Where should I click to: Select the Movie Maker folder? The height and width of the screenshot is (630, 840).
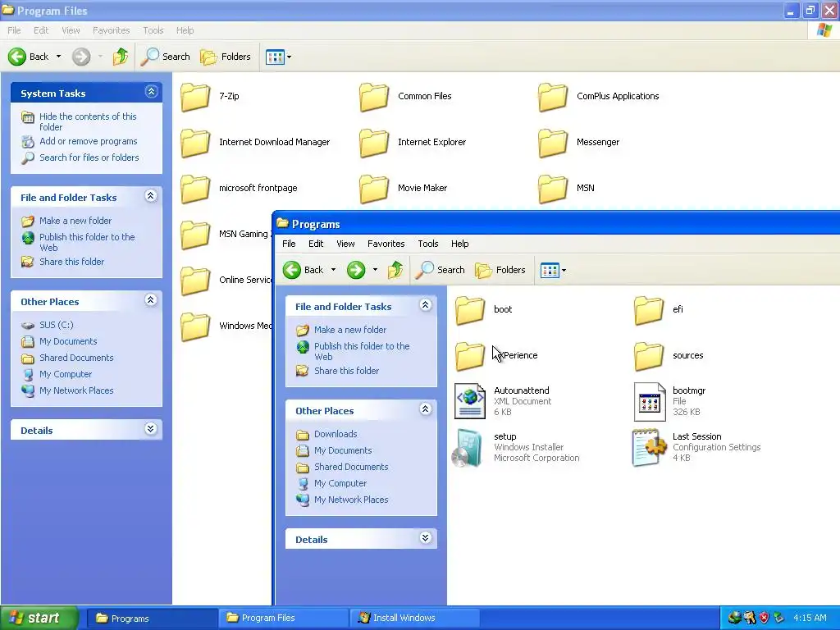pos(403,189)
